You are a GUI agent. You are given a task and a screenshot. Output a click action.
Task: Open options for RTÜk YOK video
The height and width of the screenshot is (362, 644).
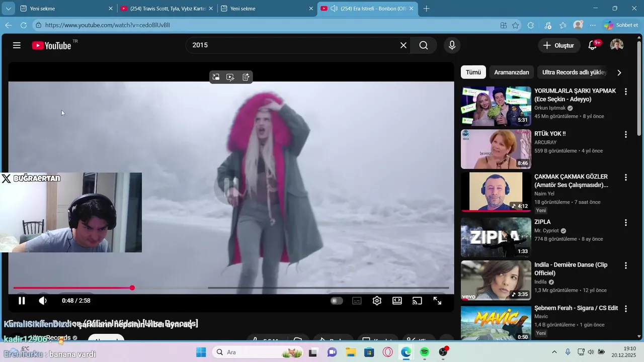tap(626, 135)
